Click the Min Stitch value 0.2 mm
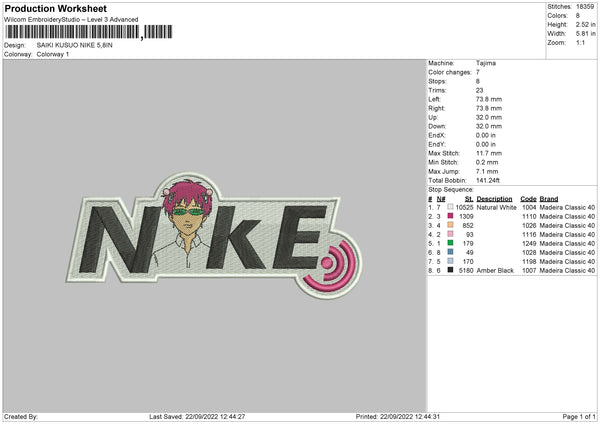 pos(487,163)
